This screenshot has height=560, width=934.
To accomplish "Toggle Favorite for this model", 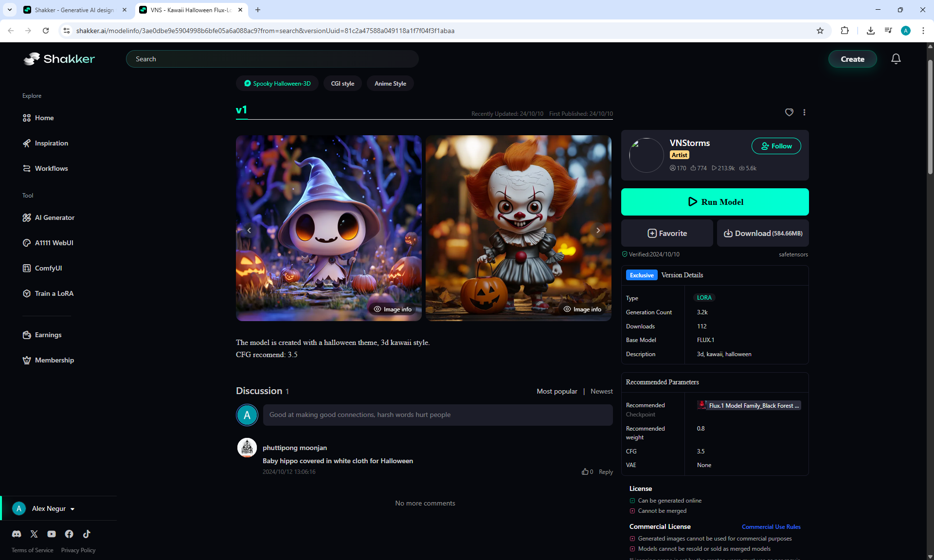I will pyautogui.click(x=667, y=233).
